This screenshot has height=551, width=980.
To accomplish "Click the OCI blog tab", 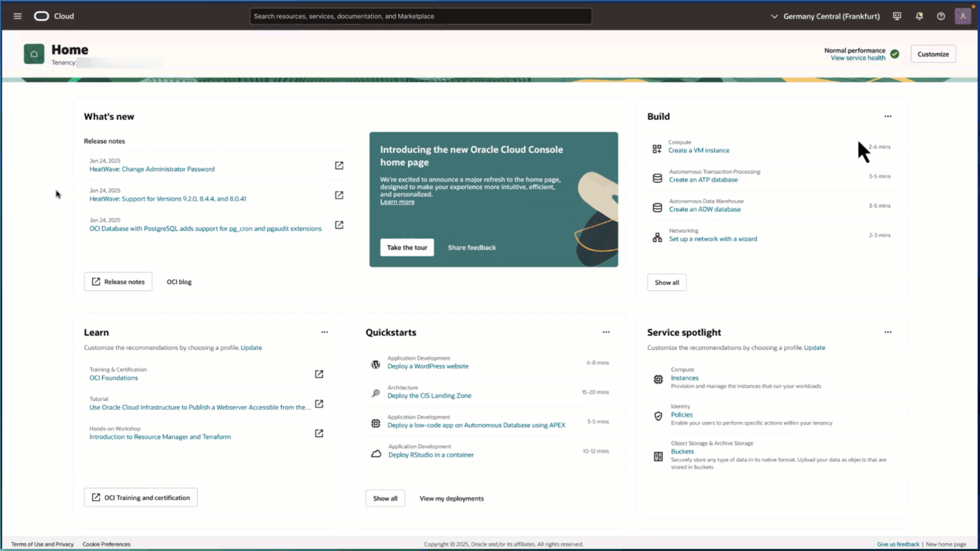I will click(179, 282).
